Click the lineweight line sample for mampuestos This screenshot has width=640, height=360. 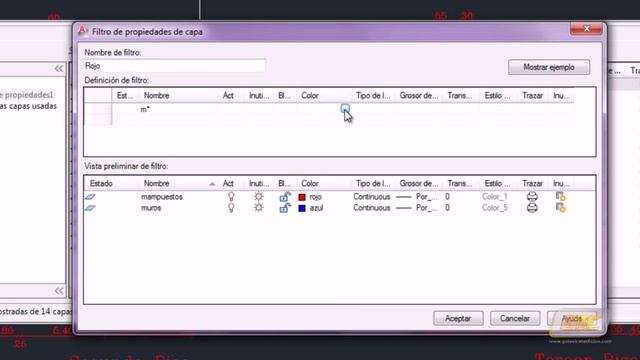pyautogui.click(x=404, y=197)
